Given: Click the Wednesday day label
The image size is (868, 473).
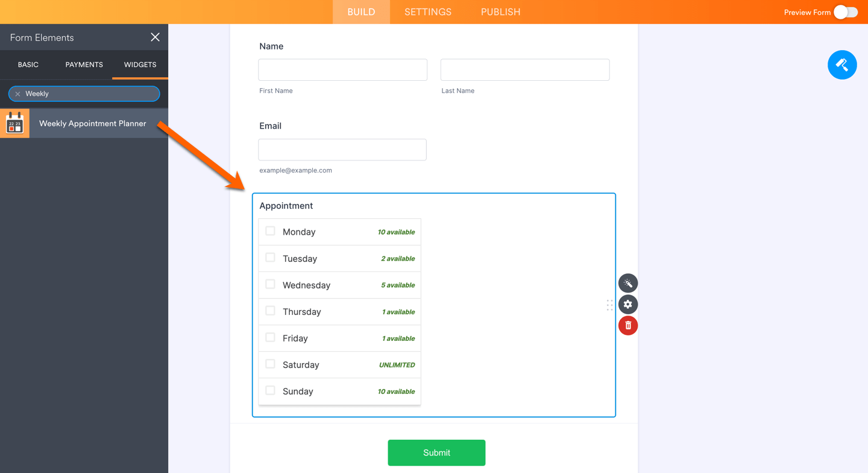Looking at the screenshot, I should (306, 285).
